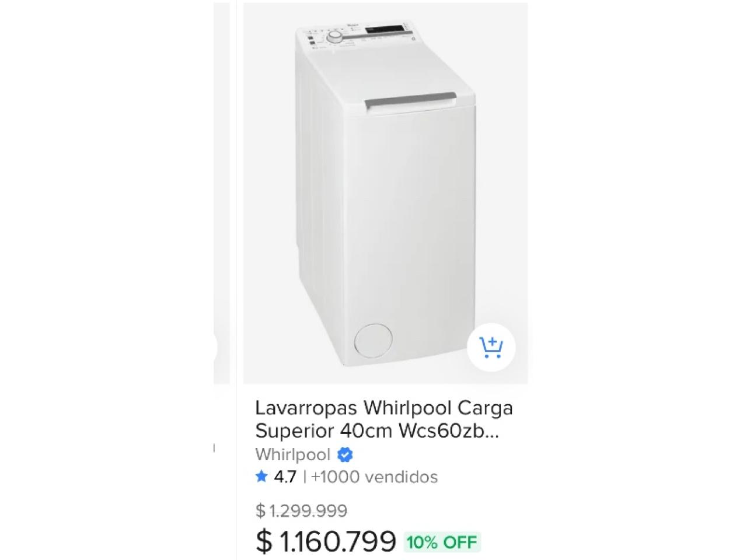Click the cut-off text on the previous card
Image resolution: width=747 pixels, height=560 pixels.
[x=214, y=448]
